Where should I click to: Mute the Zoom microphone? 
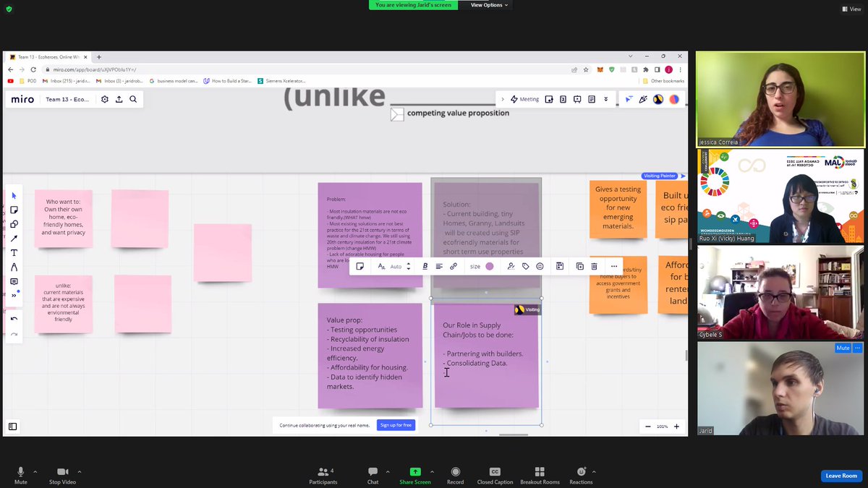20,476
